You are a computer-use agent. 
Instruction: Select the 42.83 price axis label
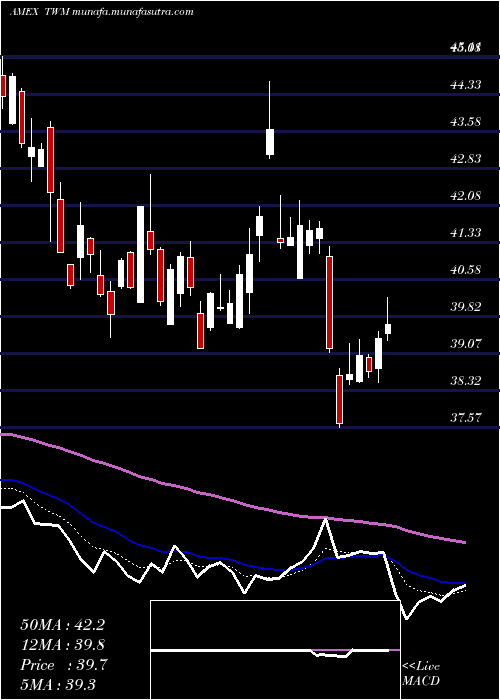pos(464,158)
